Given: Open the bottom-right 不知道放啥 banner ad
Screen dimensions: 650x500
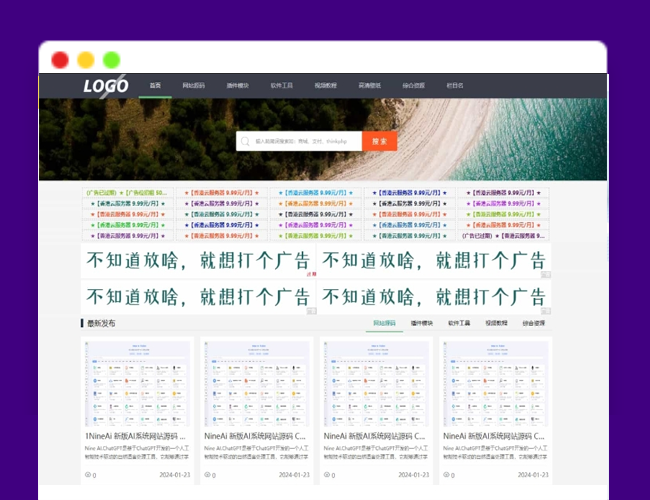Looking at the screenshot, I should 433,296.
